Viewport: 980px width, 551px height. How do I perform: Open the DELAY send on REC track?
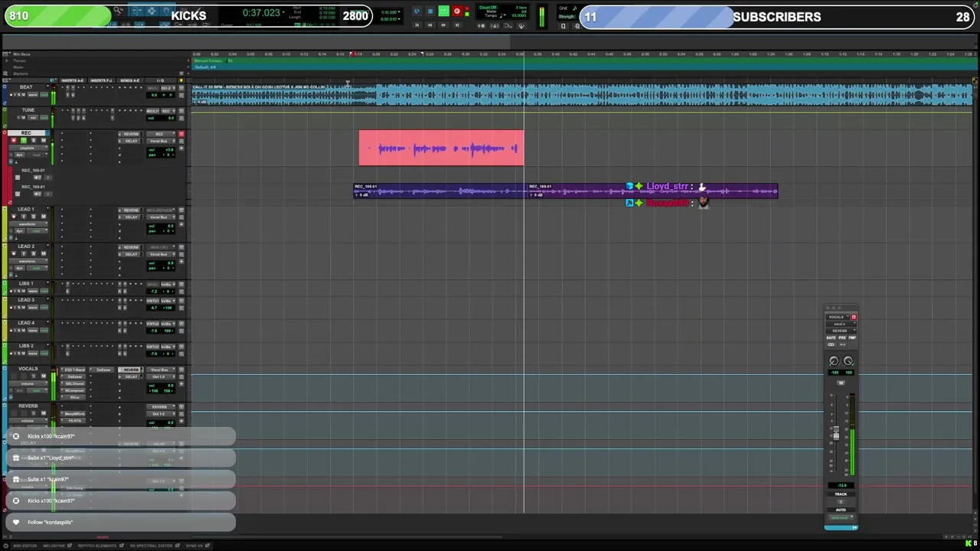coord(131,141)
